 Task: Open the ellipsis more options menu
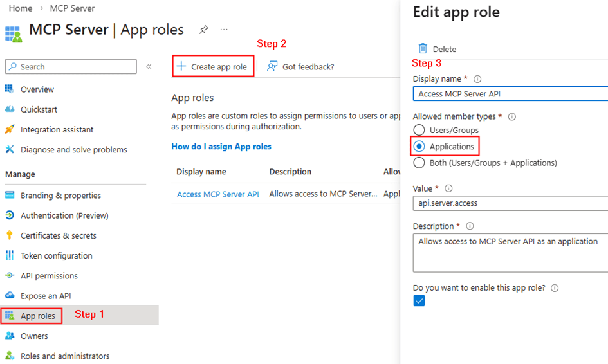pyautogui.click(x=224, y=30)
